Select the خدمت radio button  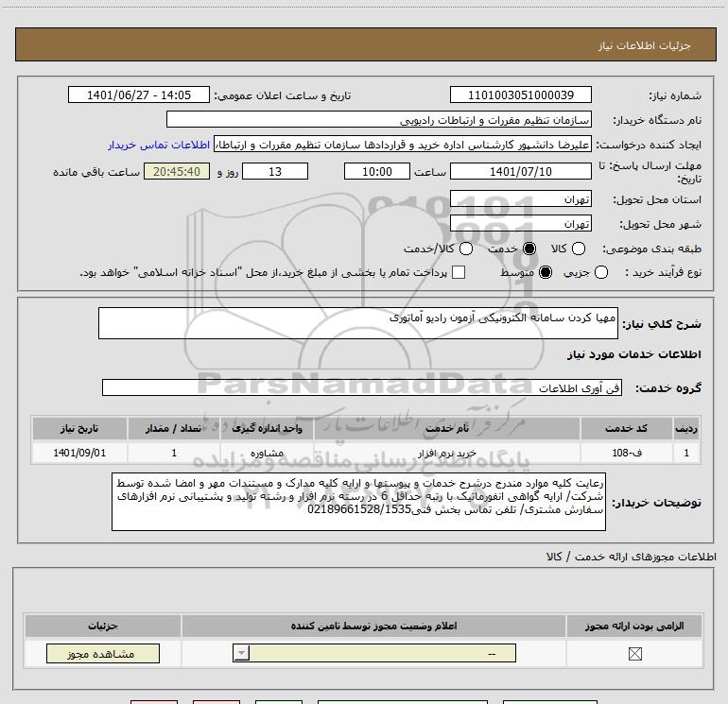529,249
